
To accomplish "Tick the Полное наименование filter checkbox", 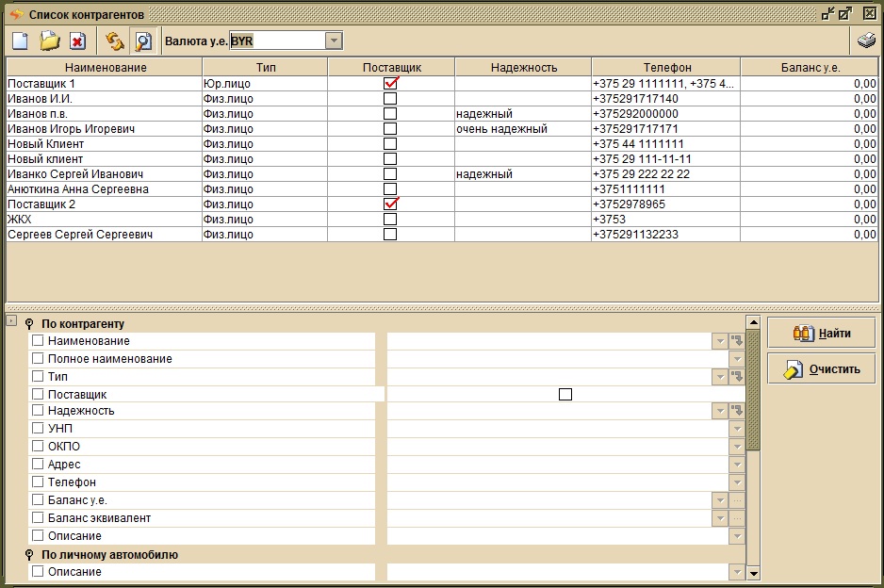I will [38, 359].
